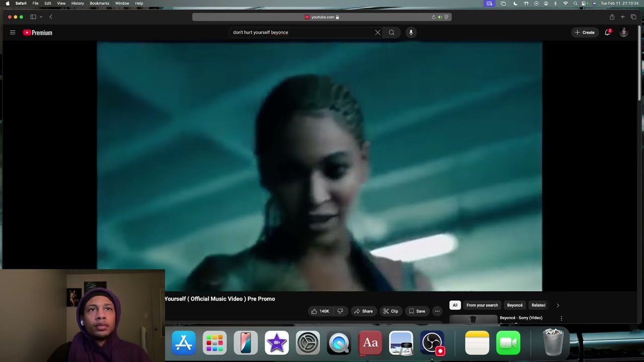The image size is (644, 362).
Task: Select the Related filter chip
Action: 538,305
